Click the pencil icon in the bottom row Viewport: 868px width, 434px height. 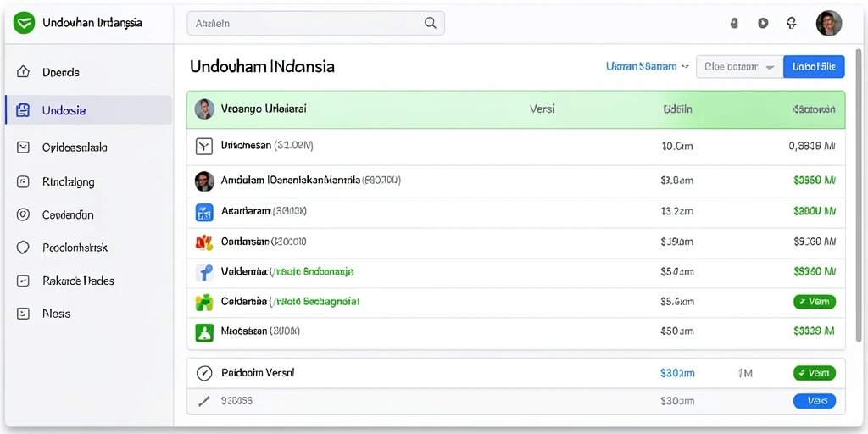coord(204,401)
